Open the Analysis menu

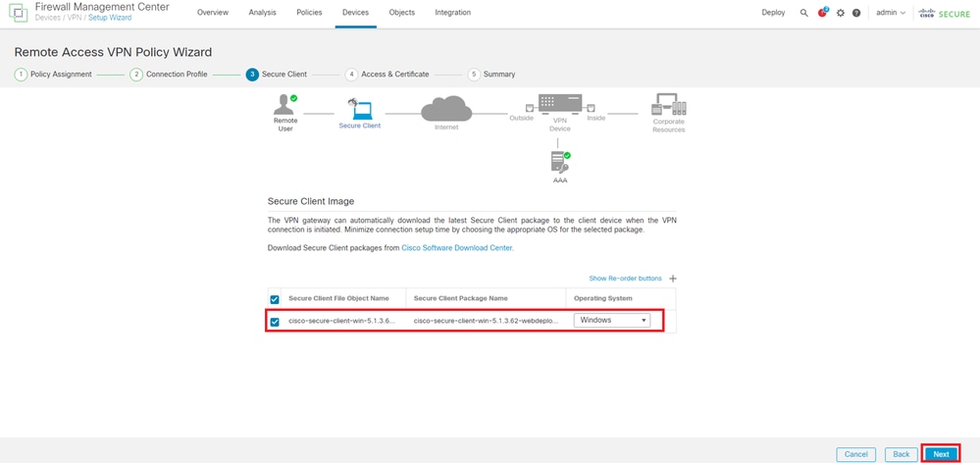tap(263, 13)
